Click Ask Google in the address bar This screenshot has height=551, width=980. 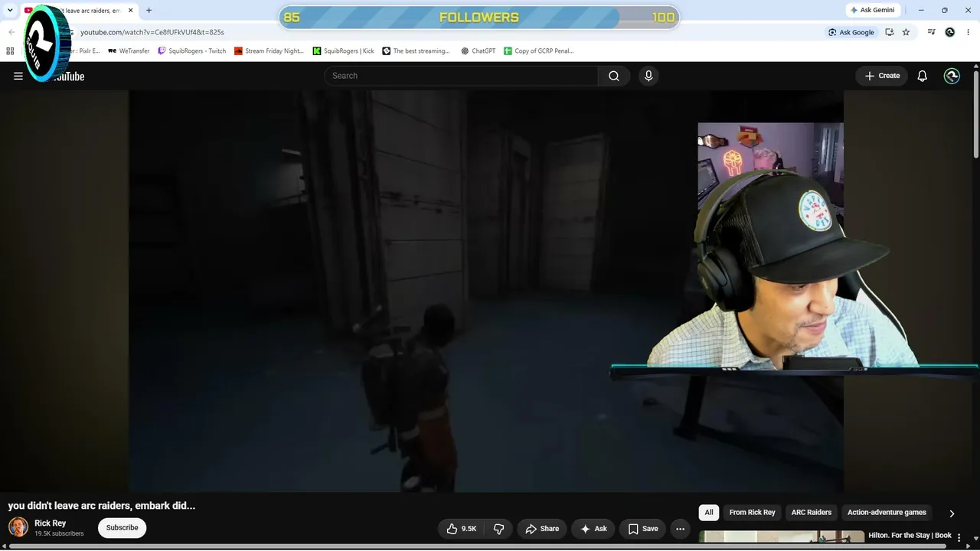tap(851, 32)
